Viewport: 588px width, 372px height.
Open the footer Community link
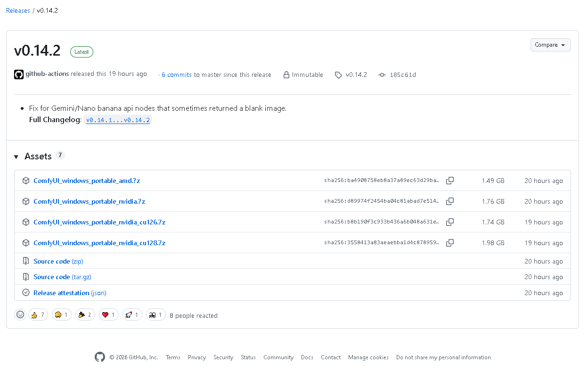click(x=278, y=357)
